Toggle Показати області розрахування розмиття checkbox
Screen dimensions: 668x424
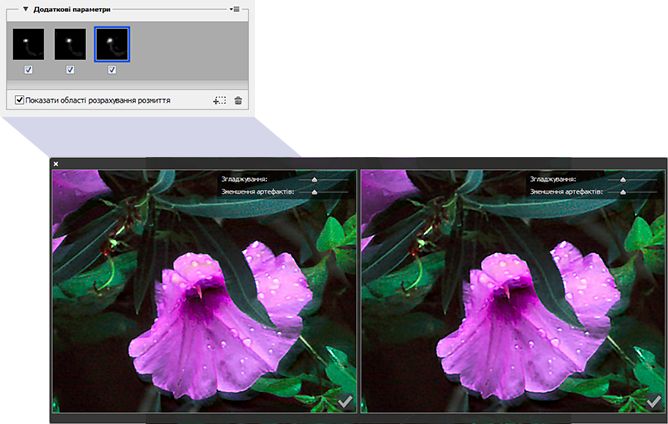pyautogui.click(x=19, y=100)
